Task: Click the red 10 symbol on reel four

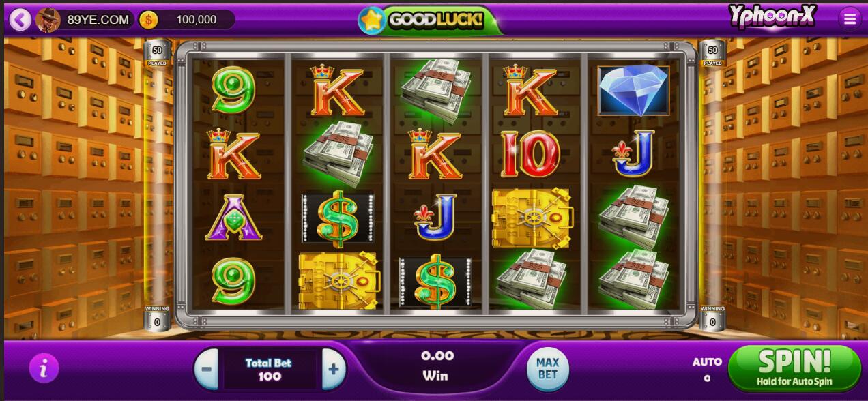Action: 530,154
